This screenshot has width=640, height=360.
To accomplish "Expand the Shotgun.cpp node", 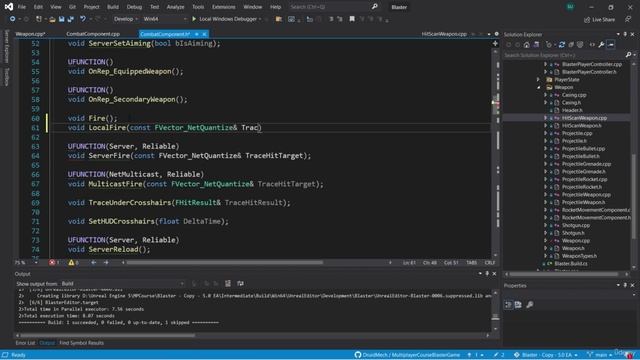I will 545,225.
